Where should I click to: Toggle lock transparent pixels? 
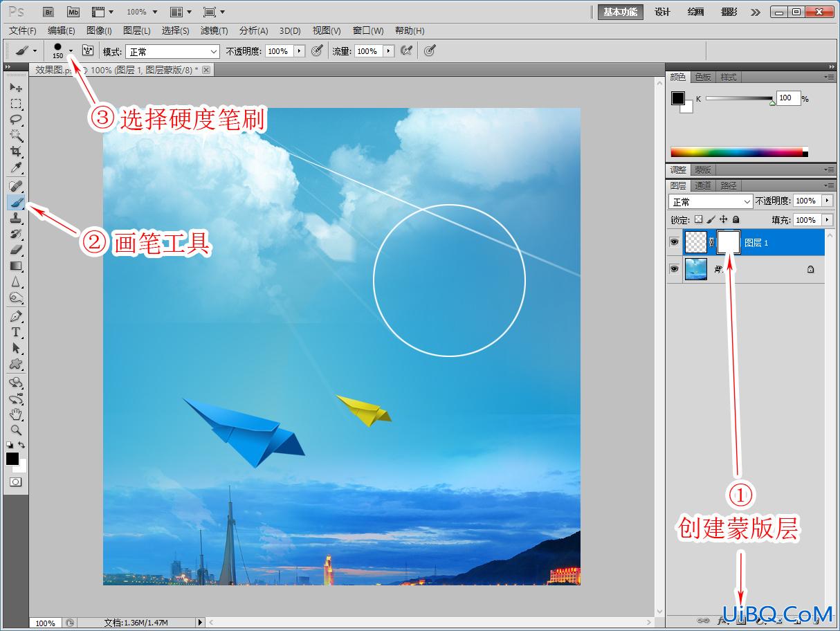click(x=698, y=219)
